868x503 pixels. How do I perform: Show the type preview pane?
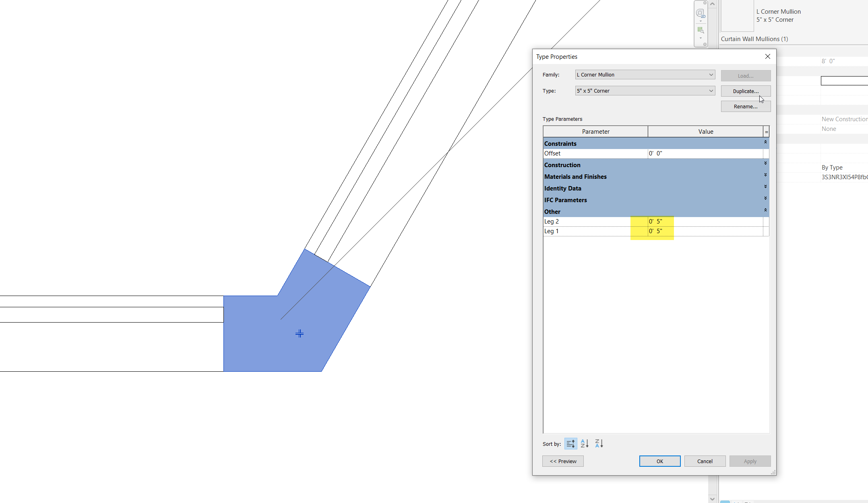(x=563, y=461)
